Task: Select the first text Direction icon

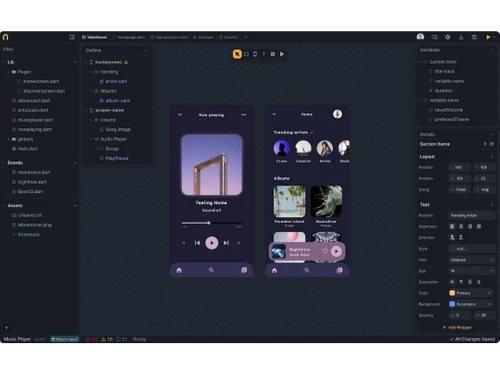Action: point(452,237)
